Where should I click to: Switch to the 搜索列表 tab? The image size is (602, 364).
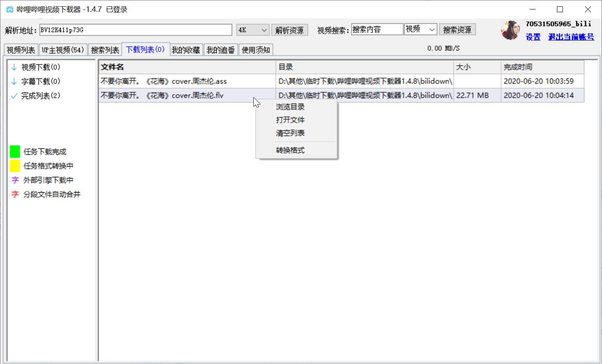click(105, 50)
